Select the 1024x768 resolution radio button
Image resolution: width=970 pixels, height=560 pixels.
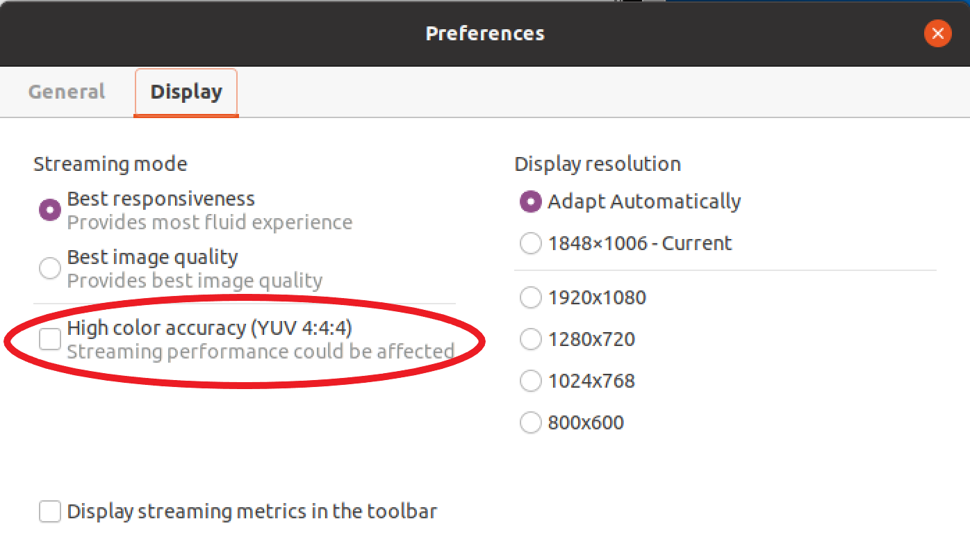(531, 381)
